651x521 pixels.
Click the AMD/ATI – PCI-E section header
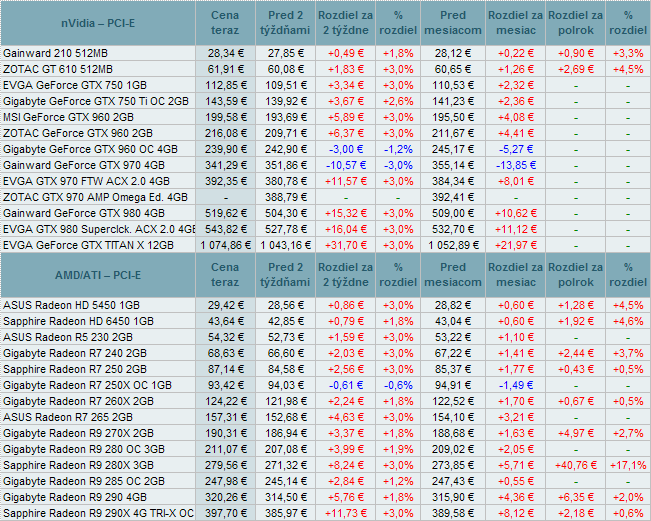tap(98, 275)
